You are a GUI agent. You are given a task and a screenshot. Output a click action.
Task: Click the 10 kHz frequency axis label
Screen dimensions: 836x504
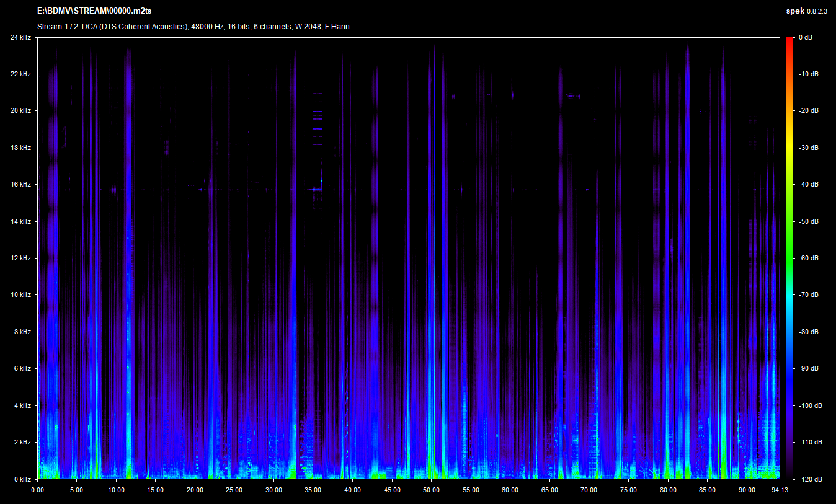[20, 295]
